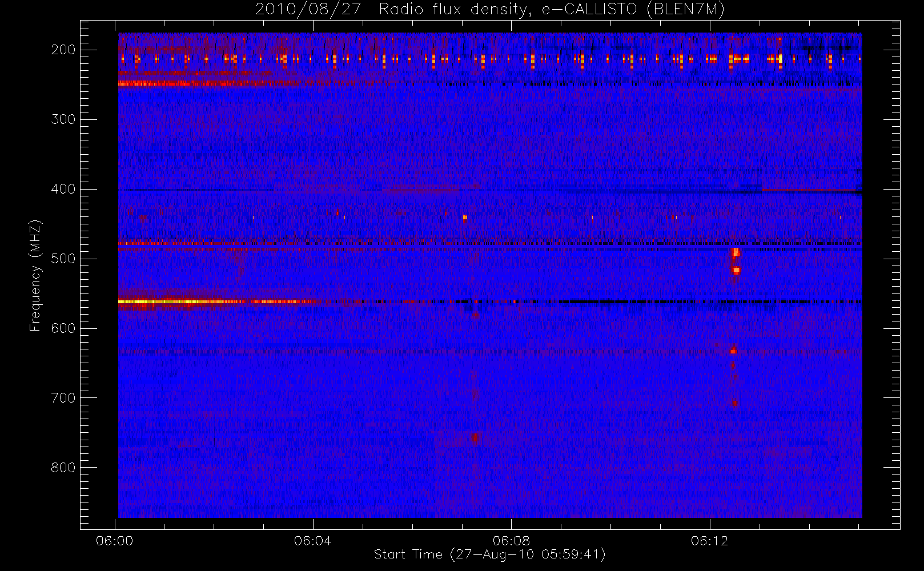924x571 pixels.
Task: Click the red burst near 630 MHz at 06:12
Action: tap(734, 350)
